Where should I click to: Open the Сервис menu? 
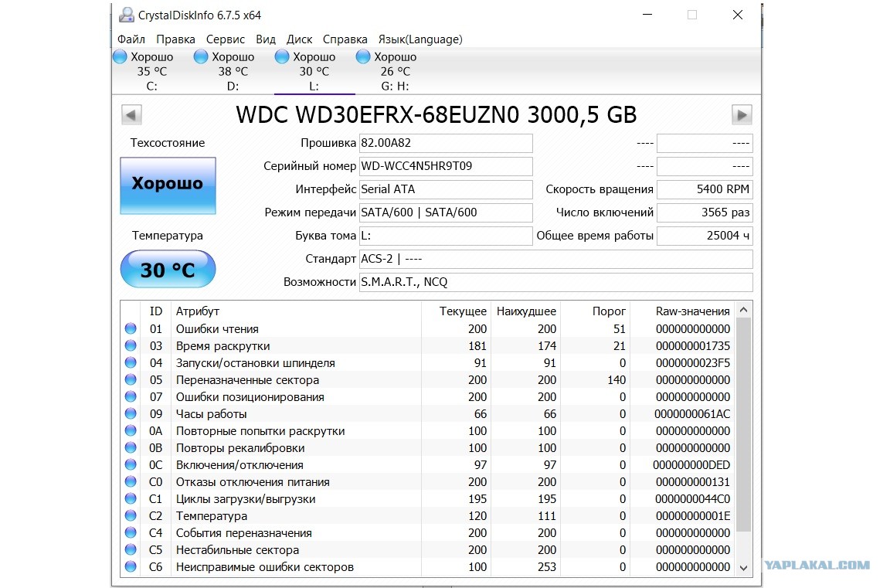coord(226,39)
